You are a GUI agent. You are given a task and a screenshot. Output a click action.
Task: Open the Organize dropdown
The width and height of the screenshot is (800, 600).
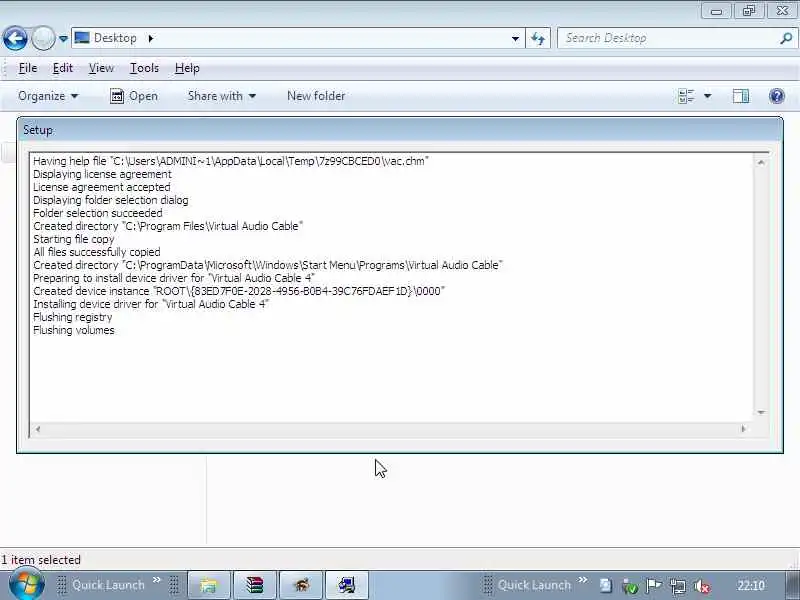(48, 96)
